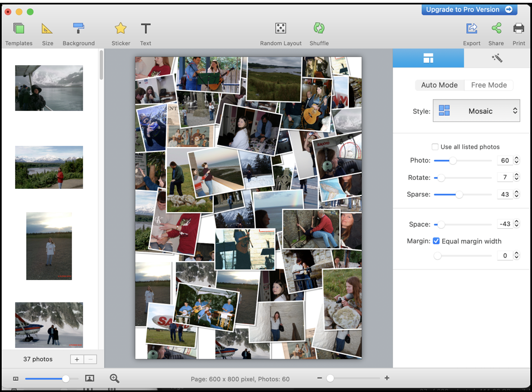
Task: Open the Size ruler tool
Action: coord(47,33)
